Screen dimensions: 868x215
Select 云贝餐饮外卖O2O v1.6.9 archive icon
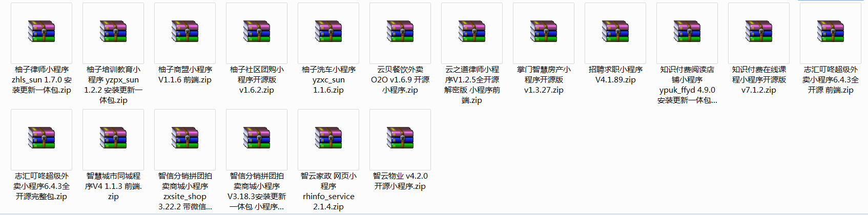pyautogui.click(x=400, y=32)
